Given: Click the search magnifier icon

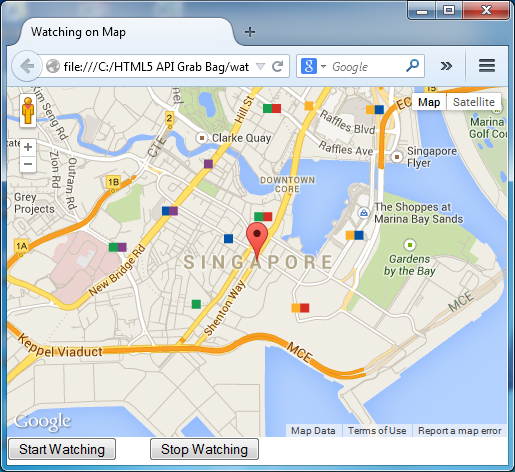Looking at the screenshot, I should click(412, 66).
